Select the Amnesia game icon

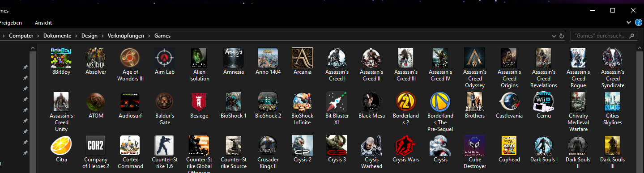point(234,58)
